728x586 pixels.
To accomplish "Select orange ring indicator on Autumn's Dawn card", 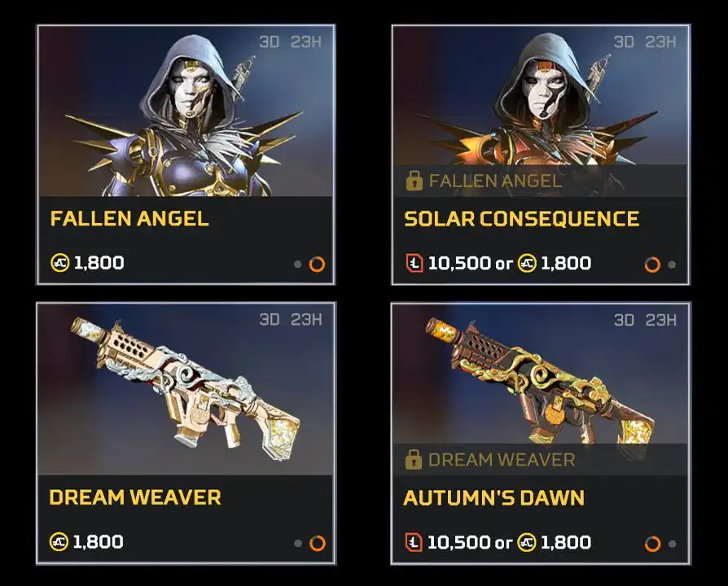I will click(653, 544).
